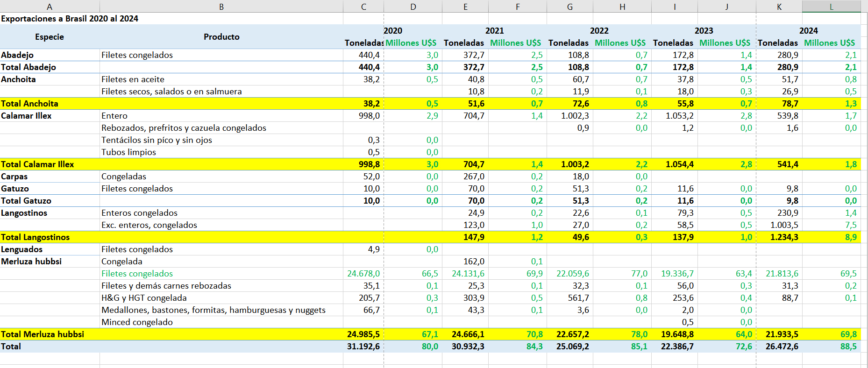Select the 'Total Anchoita' row label

tap(30, 104)
